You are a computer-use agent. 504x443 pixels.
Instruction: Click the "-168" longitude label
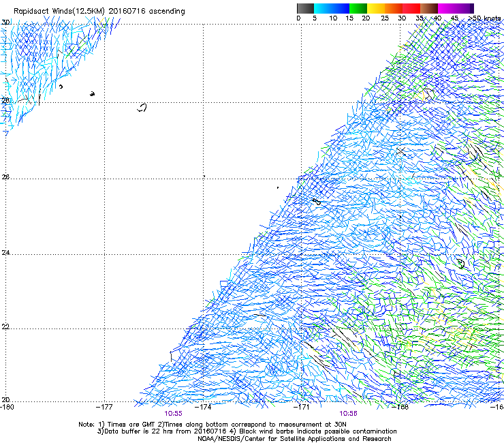[x=400, y=407]
